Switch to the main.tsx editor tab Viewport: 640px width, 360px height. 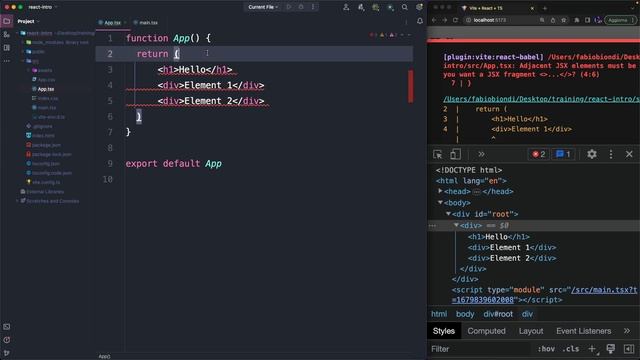146,23
